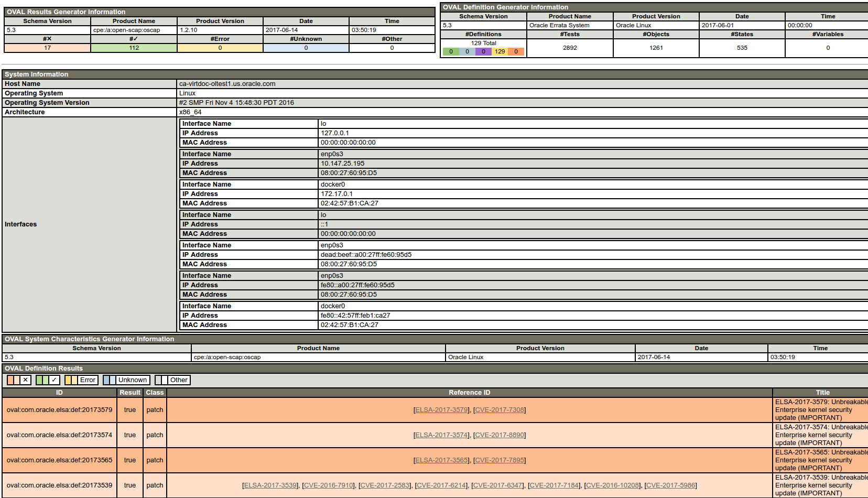
Task: Click the yellow 129 definitions segment
Action: [x=500, y=51]
